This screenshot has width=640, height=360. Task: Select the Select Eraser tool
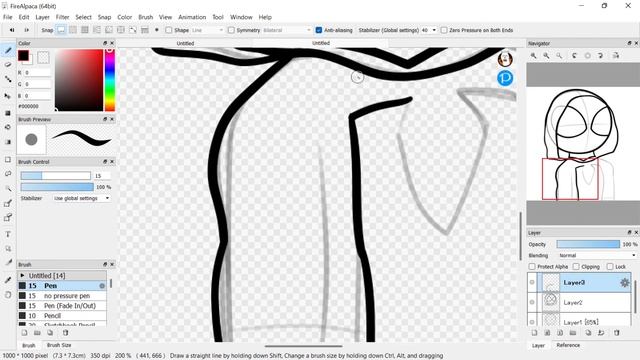tap(8, 217)
